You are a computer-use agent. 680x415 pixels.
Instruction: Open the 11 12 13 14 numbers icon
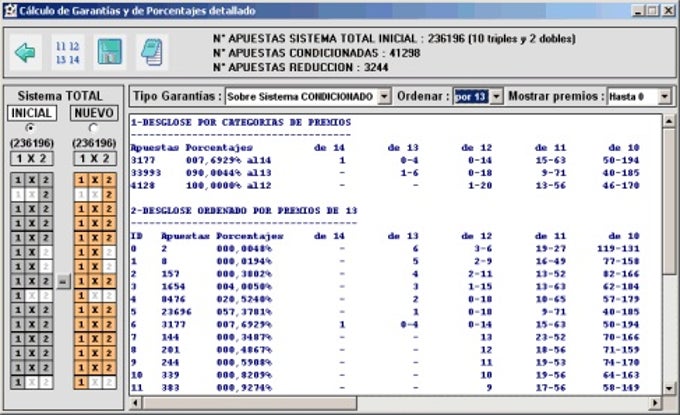[67, 52]
